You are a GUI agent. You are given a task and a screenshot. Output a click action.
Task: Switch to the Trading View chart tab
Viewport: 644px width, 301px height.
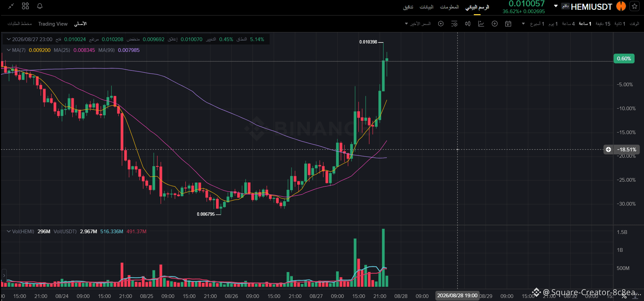click(53, 24)
